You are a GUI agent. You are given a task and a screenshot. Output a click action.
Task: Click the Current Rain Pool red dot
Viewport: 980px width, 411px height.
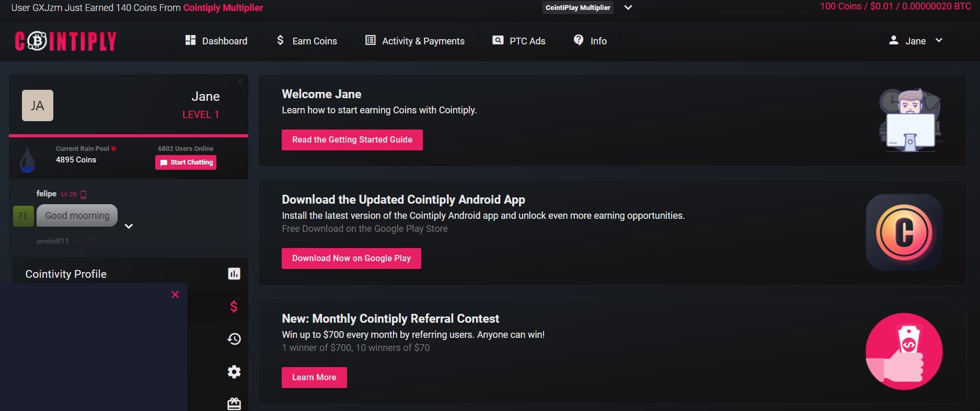(x=113, y=149)
